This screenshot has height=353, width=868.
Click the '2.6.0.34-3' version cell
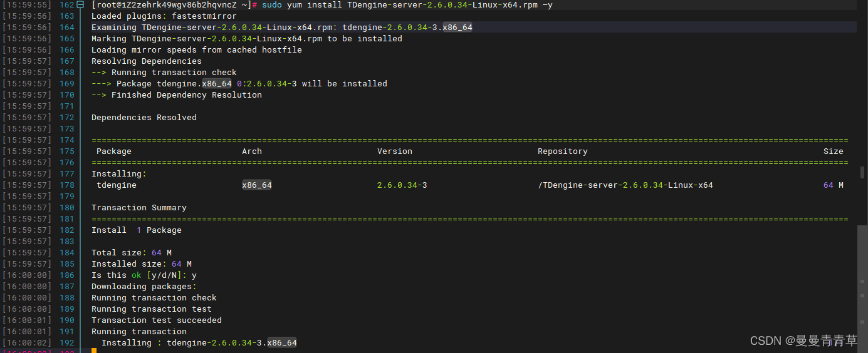402,185
